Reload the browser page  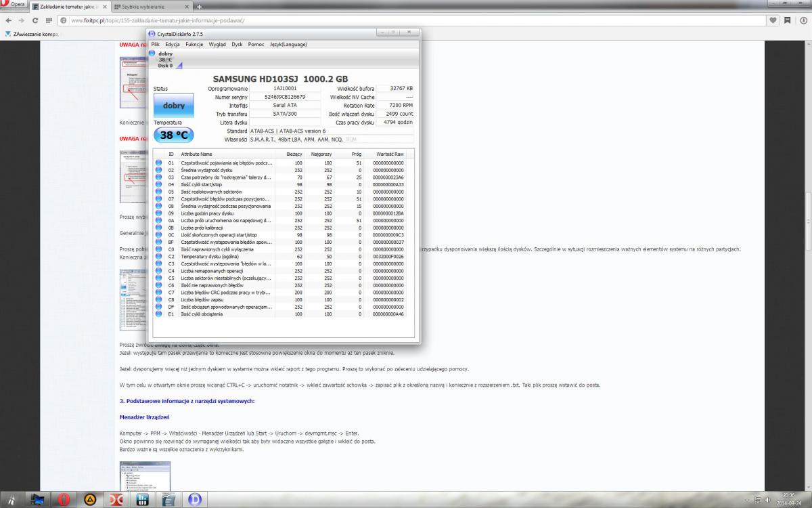point(34,20)
